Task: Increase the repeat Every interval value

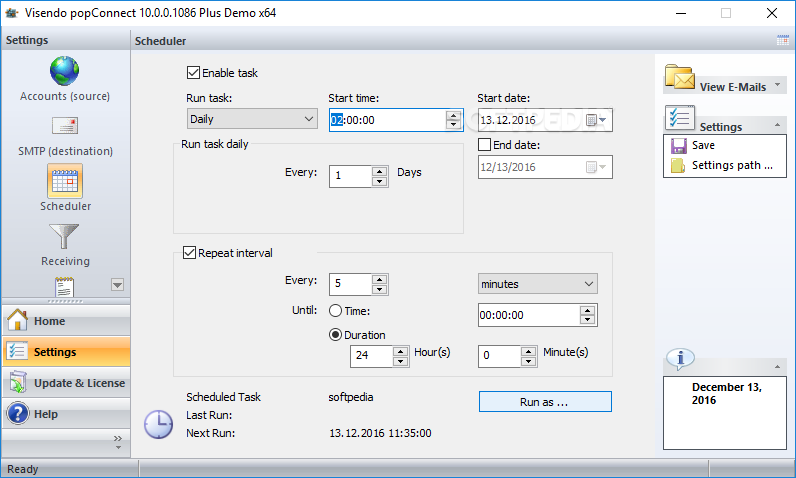Action: pos(379,280)
